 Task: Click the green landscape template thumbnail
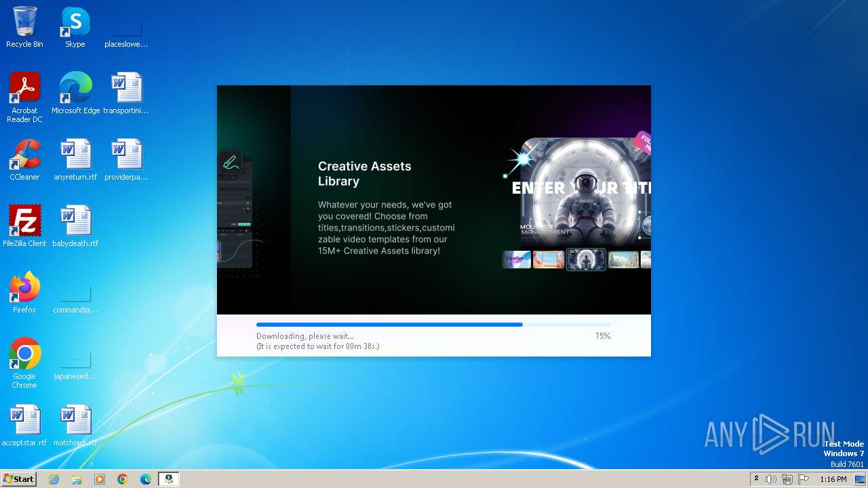623,260
